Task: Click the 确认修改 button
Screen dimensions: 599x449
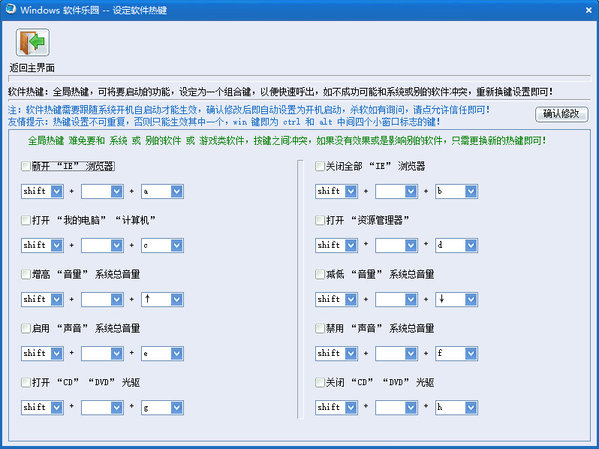Action: (x=562, y=114)
